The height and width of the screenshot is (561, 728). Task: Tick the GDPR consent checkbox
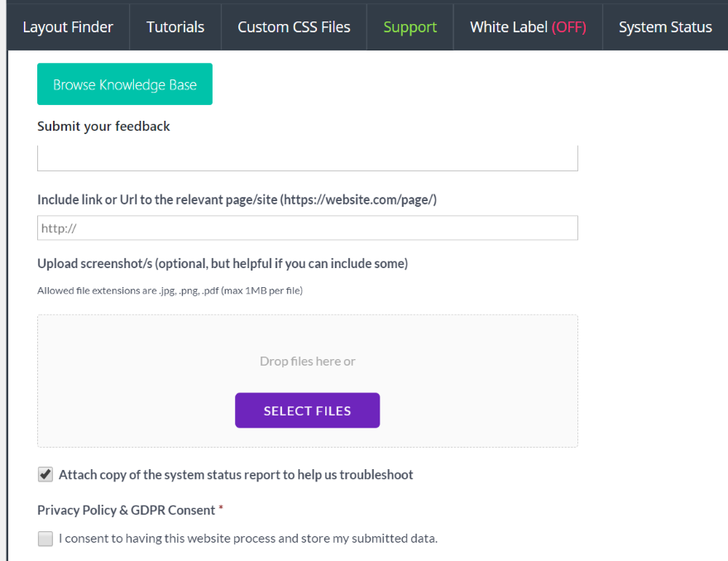[x=45, y=539]
